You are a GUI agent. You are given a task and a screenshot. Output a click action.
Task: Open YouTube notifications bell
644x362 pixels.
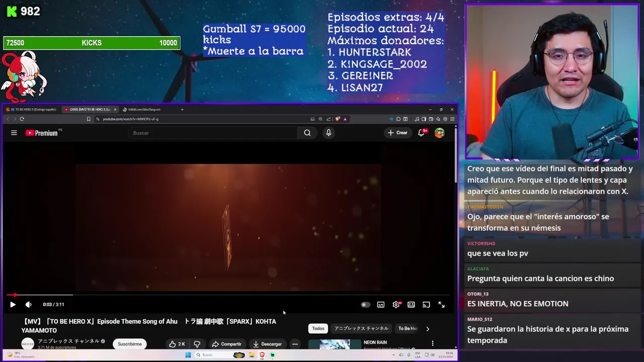click(x=421, y=133)
